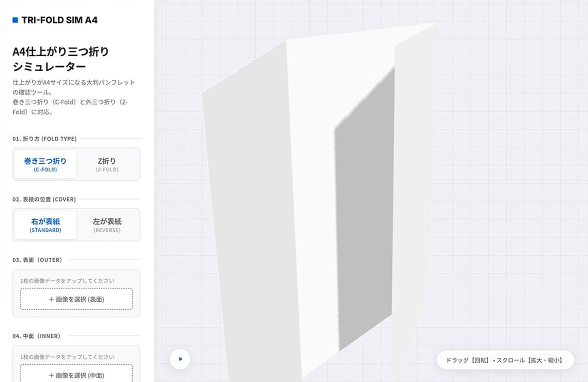Click the 画像を選択 (中面) upload button
Screen dimensions: 588x382
pos(76,374)
